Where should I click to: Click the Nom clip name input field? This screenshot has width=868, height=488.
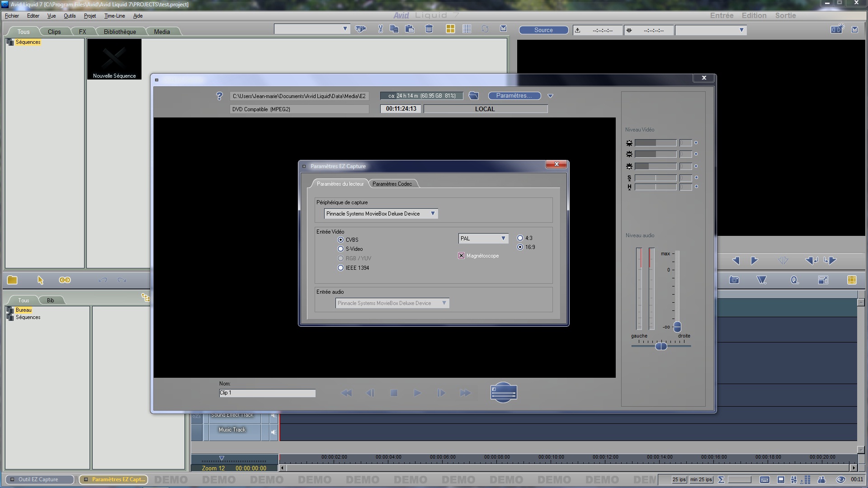pos(267,393)
